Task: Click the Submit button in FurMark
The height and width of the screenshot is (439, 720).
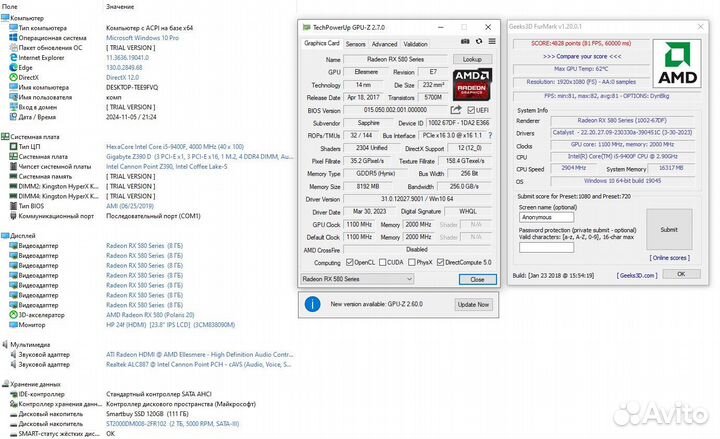Action: pyautogui.click(x=669, y=230)
